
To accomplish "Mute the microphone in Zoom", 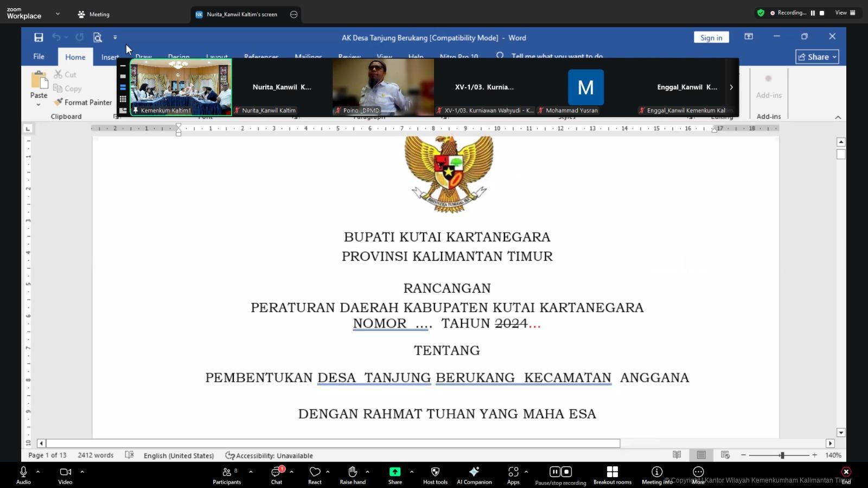I will tap(23, 471).
